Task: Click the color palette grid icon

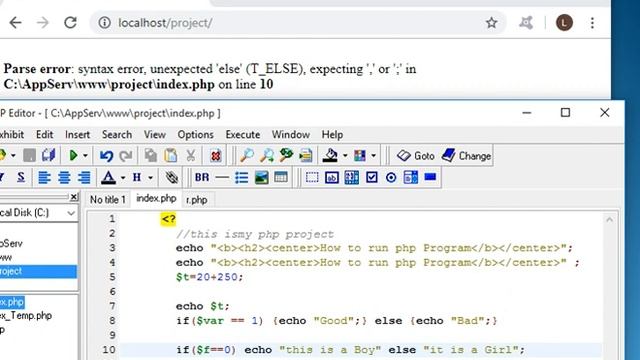Action: click(x=360, y=156)
